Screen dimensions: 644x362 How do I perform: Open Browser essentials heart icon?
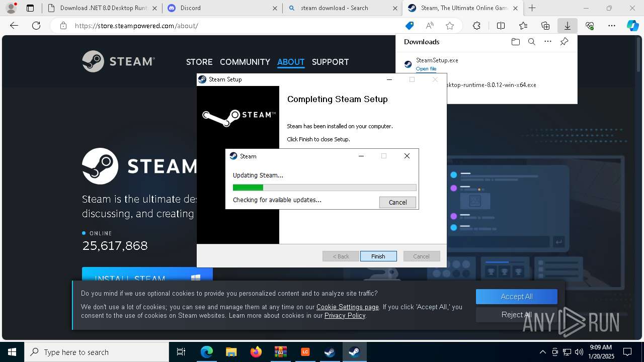(x=590, y=26)
